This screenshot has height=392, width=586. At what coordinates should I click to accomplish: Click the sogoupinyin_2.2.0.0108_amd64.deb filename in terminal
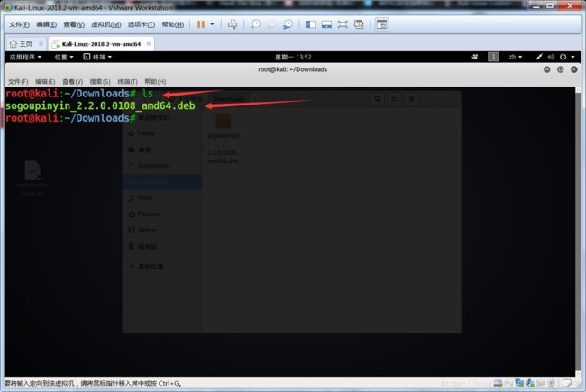pyautogui.click(x=100, y=105)
